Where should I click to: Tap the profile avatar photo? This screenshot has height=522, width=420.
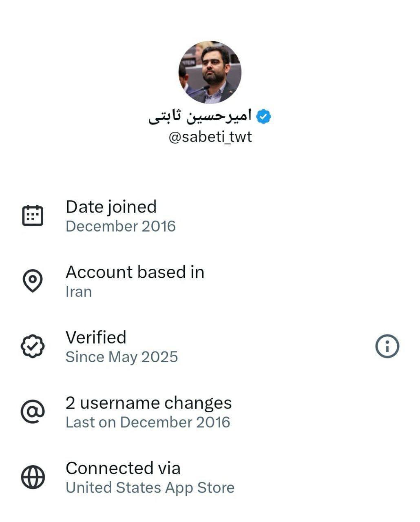pyautogui.click(x=210, y=73)
